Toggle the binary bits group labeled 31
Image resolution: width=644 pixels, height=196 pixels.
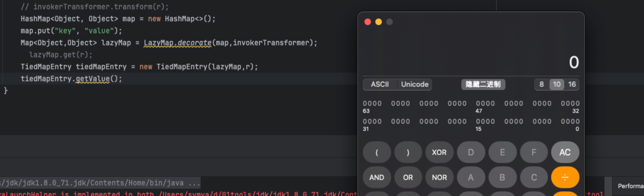[x=372, y=121]
